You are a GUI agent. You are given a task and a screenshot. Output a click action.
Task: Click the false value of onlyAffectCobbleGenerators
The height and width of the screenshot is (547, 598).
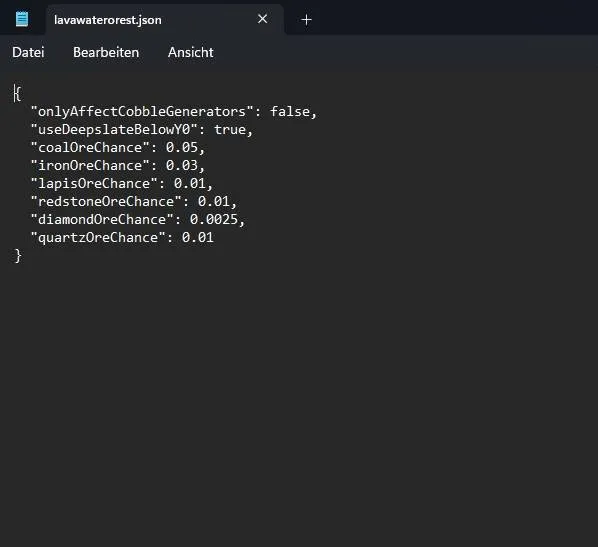point(290,111)
